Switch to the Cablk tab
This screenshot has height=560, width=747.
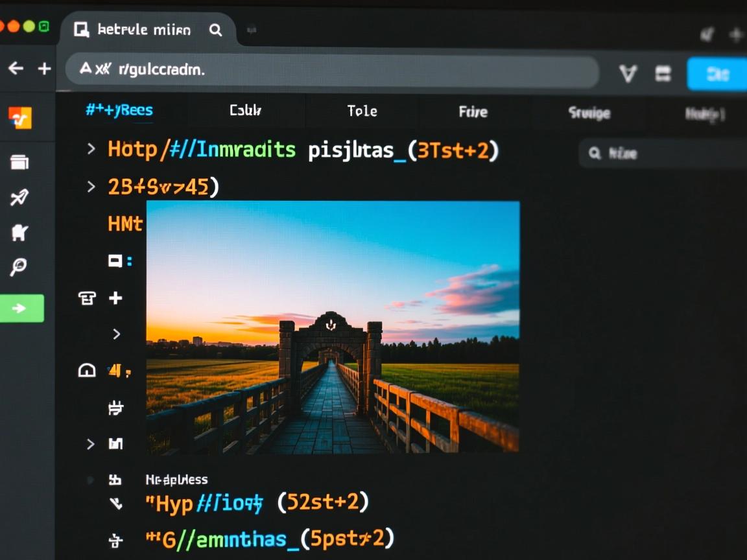point(245,111)
